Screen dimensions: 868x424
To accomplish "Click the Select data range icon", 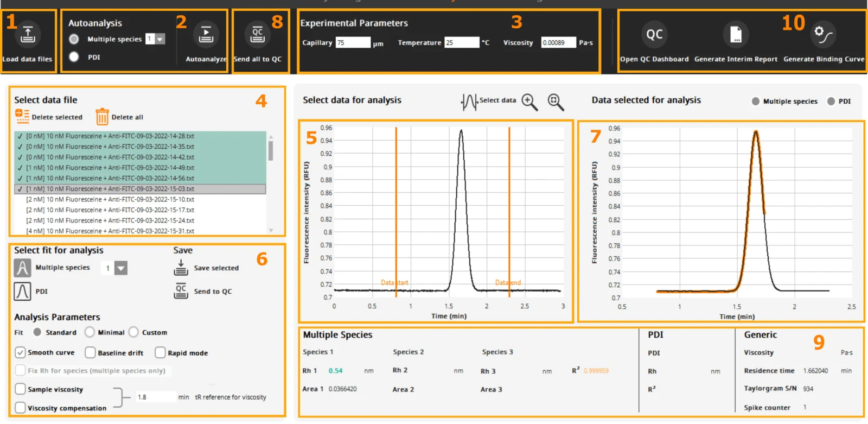I will pos(469,101).
